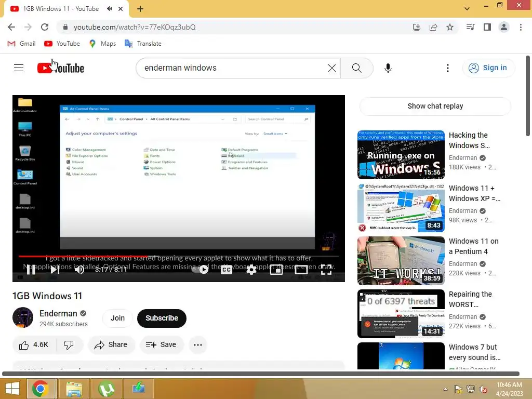This screenshot has height=399, width=532.
Task: Like the video (4.6K)
Action: pyautogui.click(x=34, y=345)
